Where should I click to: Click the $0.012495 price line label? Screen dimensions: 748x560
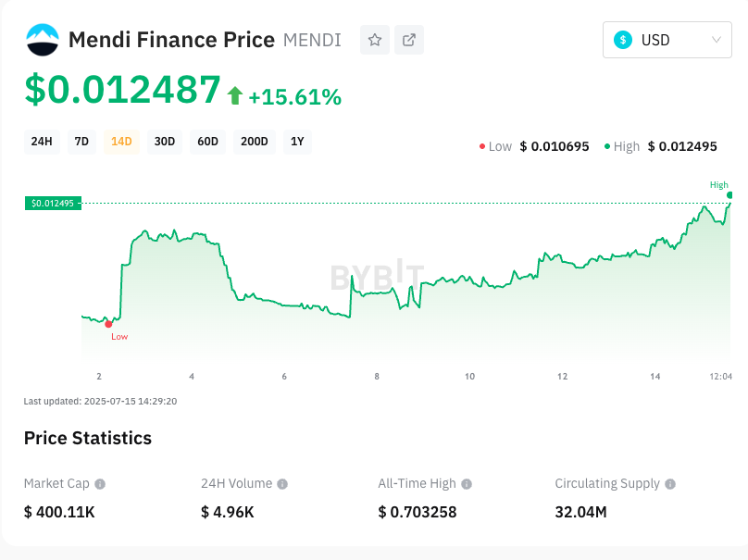tap(53, 204)
